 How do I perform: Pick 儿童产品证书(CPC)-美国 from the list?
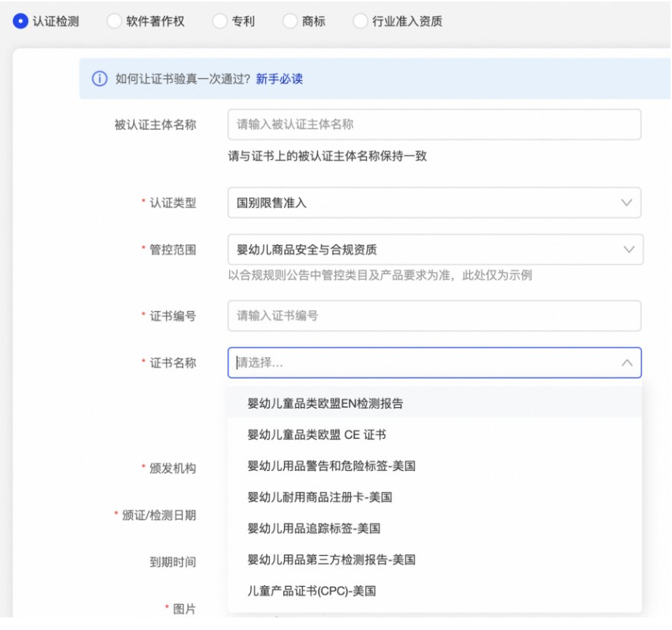pos(312,591)
